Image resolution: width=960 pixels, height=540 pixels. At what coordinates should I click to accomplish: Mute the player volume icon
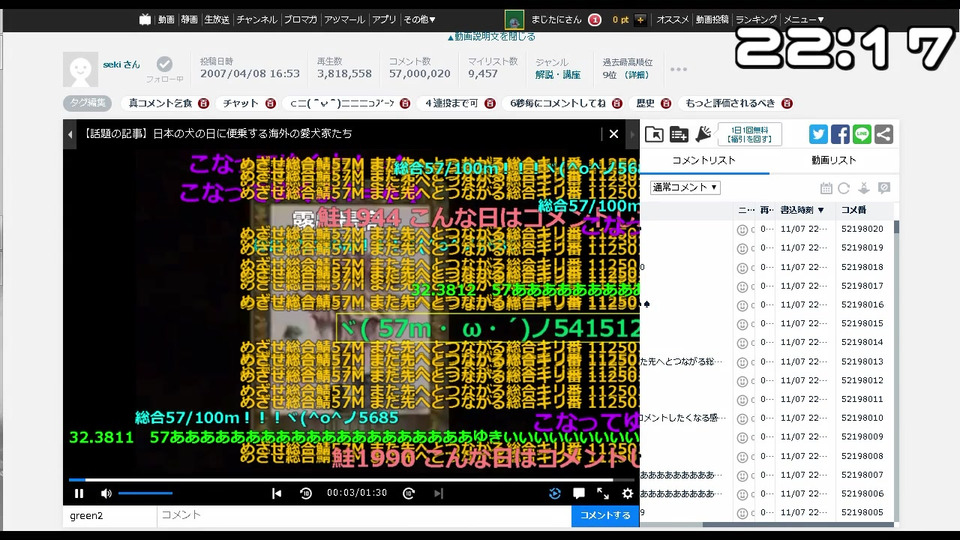pyautogui.click(x=107, y=493)
